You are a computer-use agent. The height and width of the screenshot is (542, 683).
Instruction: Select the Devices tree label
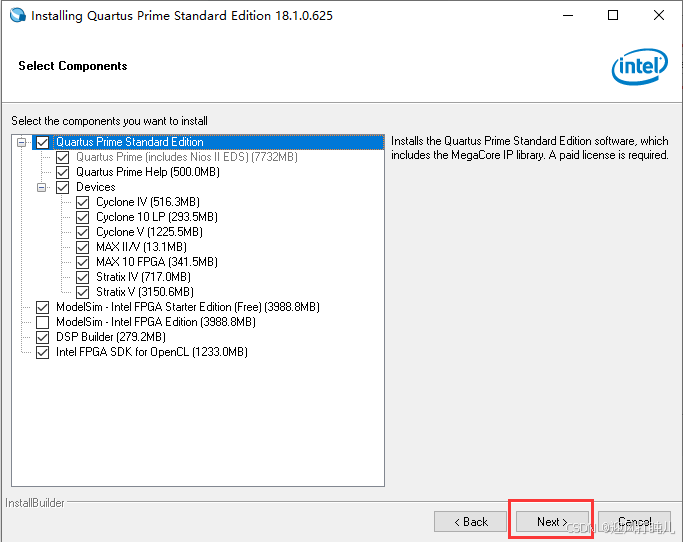[x=96, y=187]
